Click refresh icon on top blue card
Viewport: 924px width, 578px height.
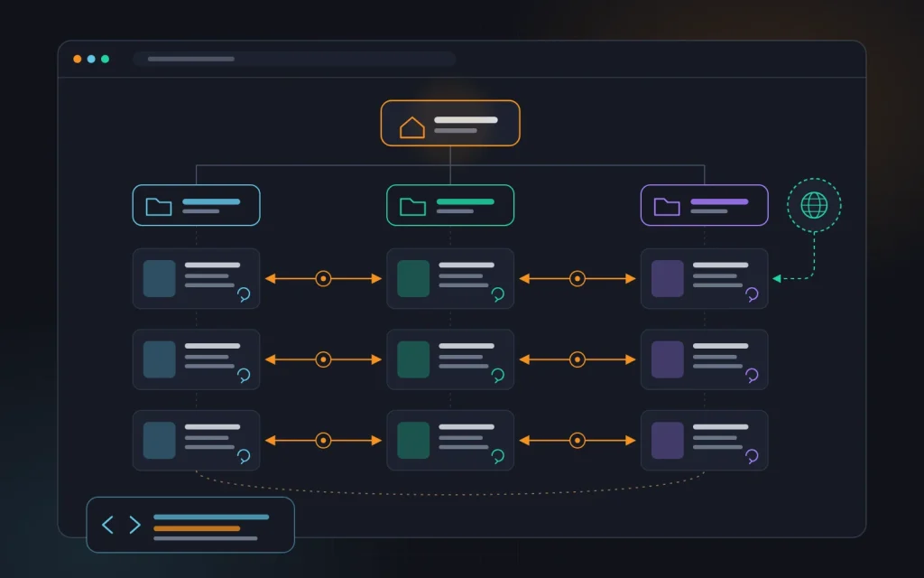pyautogui.click(x=244, y=294)
